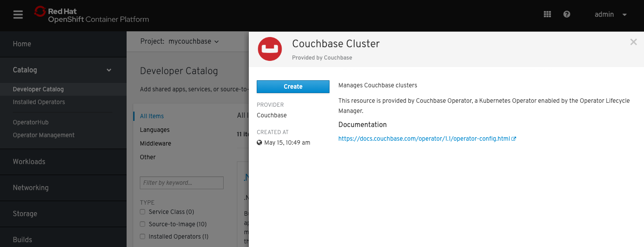This screenshot has width=644, height=247.
Task: Focus the Filter by keyword field
Action: pyautogui.click(x=182, y=183)
